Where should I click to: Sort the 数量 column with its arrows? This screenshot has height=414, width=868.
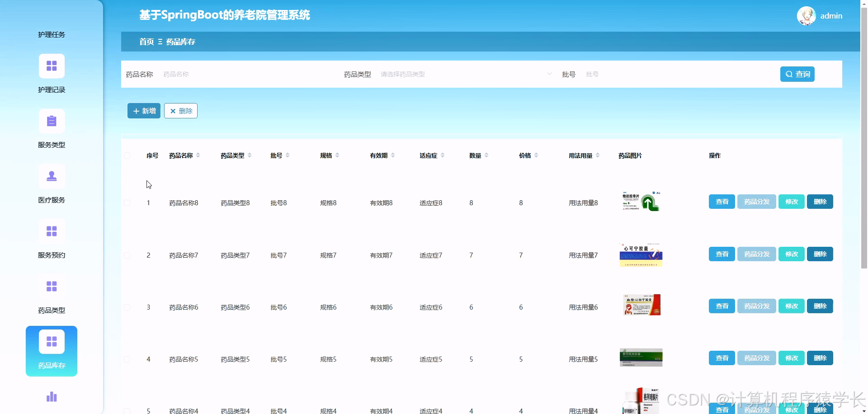[487, 155]
